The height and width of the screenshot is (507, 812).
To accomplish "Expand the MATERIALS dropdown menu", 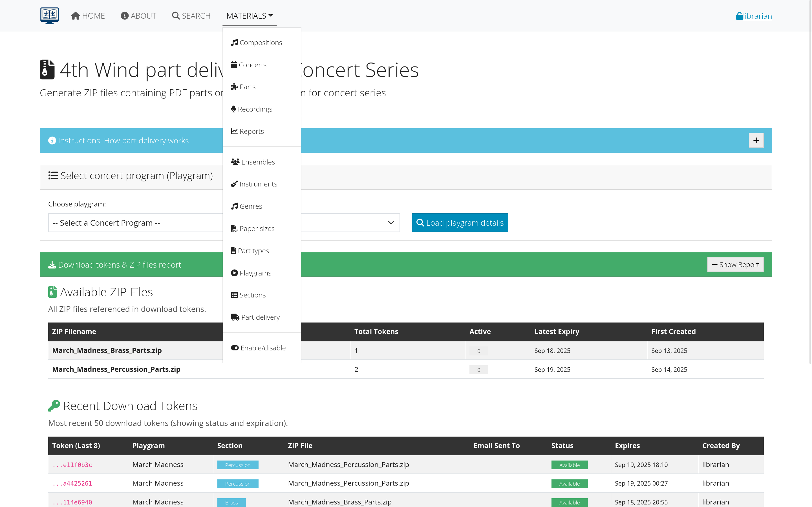I will pos(249,15).
